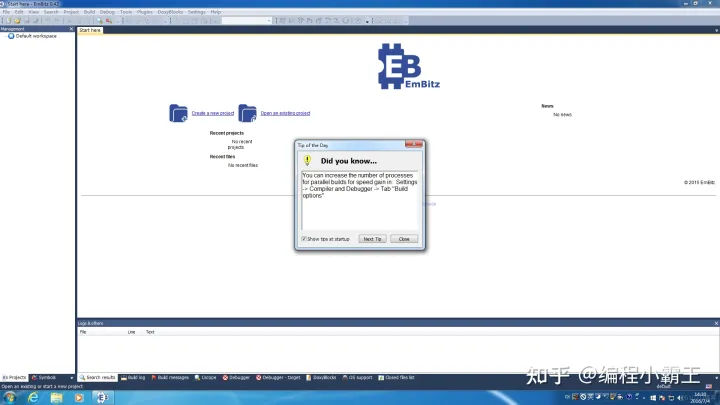Select the Start here tab
This screenshot has width=720, height=405.
[90, 30]
